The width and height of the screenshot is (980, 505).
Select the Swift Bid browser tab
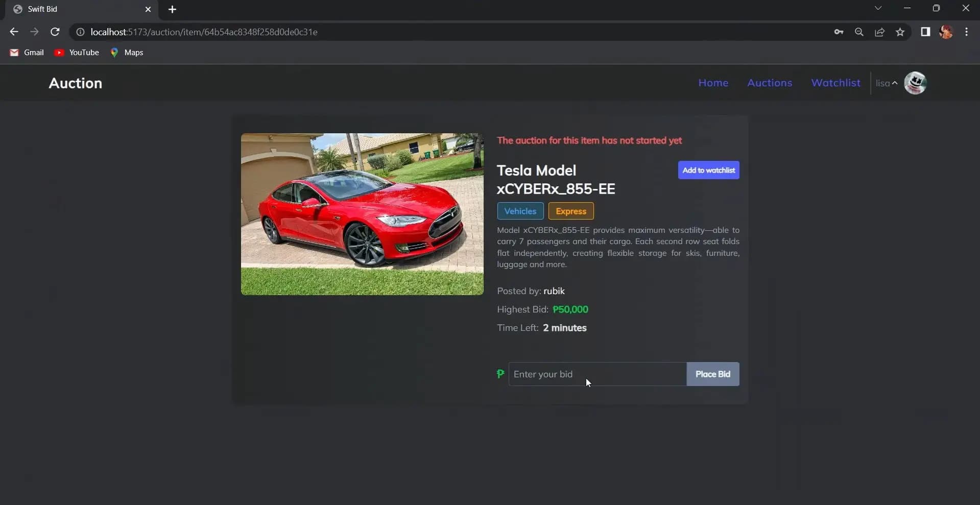tap(82, 9)
